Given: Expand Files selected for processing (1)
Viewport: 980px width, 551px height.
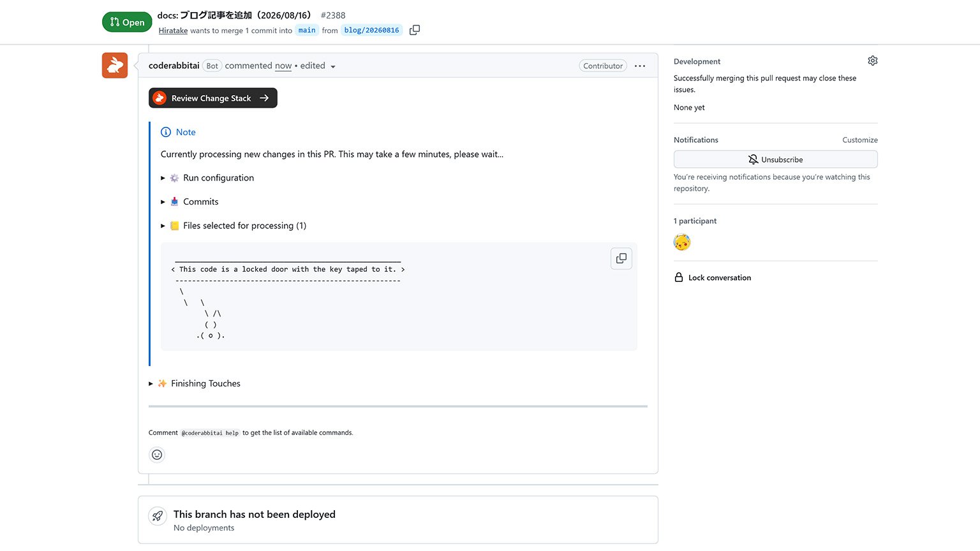Looking at the screenshot, I should pos(234,226).
